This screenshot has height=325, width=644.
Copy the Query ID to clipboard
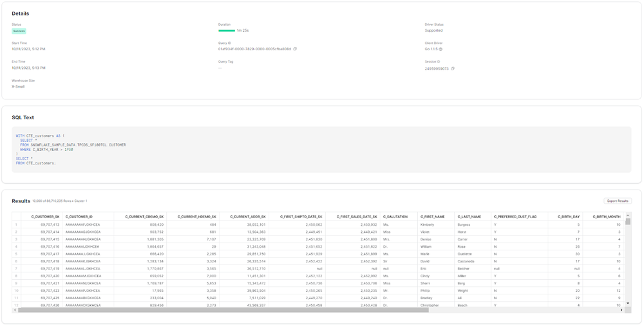295,49
